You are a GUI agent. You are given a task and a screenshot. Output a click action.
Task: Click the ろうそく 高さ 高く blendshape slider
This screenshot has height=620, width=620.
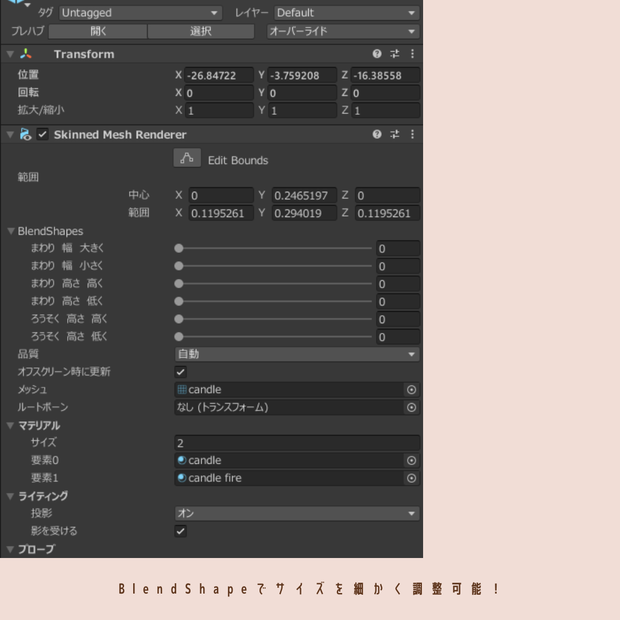pos(273,319)
